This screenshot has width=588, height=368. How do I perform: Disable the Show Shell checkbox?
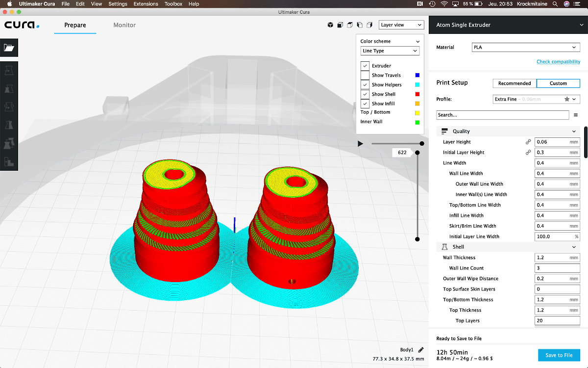point(365,94)
